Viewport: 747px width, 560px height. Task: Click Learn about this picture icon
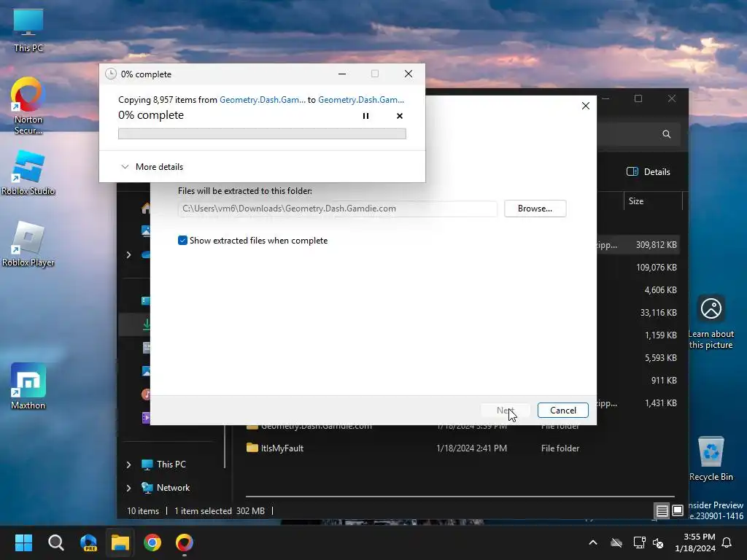point(711,322)
